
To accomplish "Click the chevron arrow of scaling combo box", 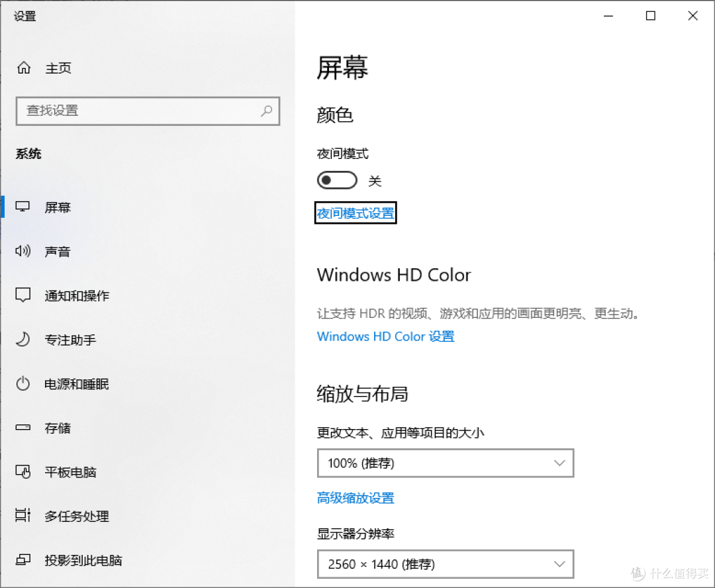I will point(559,464).
